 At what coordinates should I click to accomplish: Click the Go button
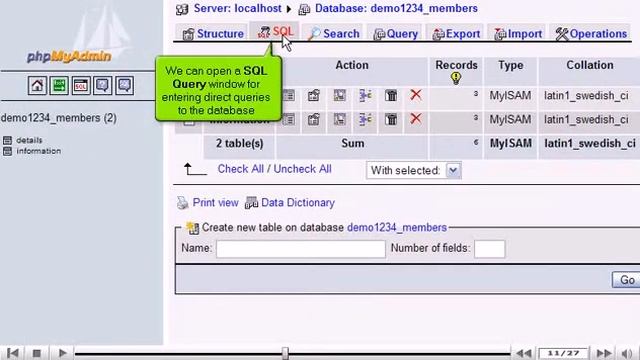click(627, 280)
